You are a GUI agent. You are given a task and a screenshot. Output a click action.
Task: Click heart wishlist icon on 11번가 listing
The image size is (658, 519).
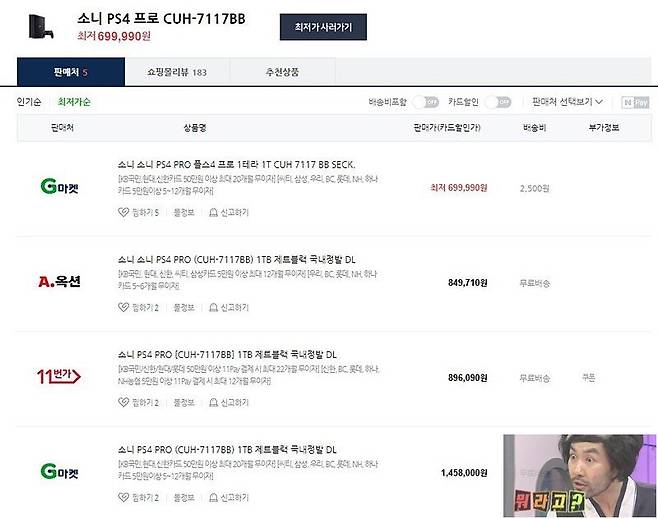pyautogui.click(x=123, y=402)
